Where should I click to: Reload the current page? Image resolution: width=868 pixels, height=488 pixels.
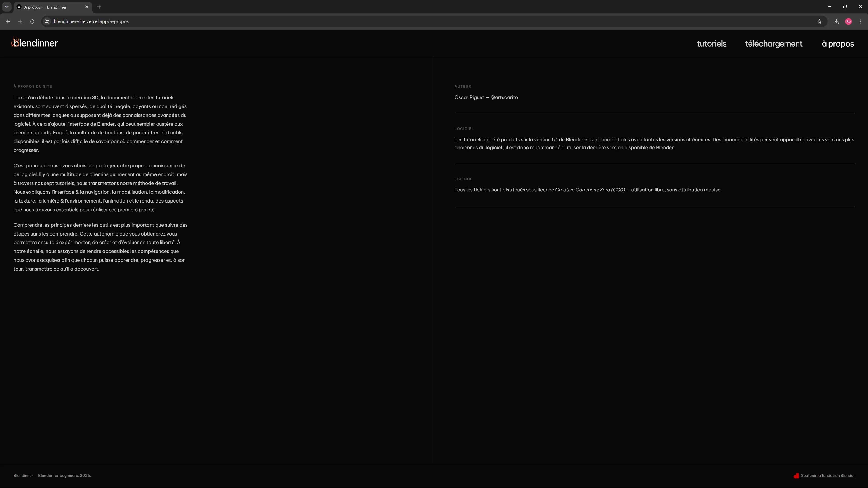32,21
